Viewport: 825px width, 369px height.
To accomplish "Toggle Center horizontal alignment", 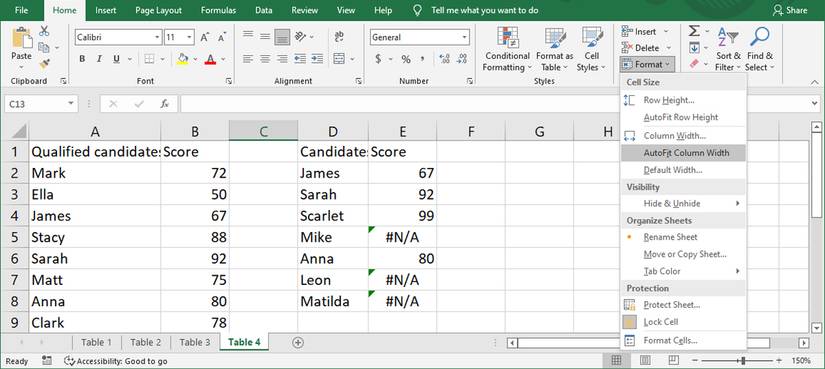I will [265, 59].
